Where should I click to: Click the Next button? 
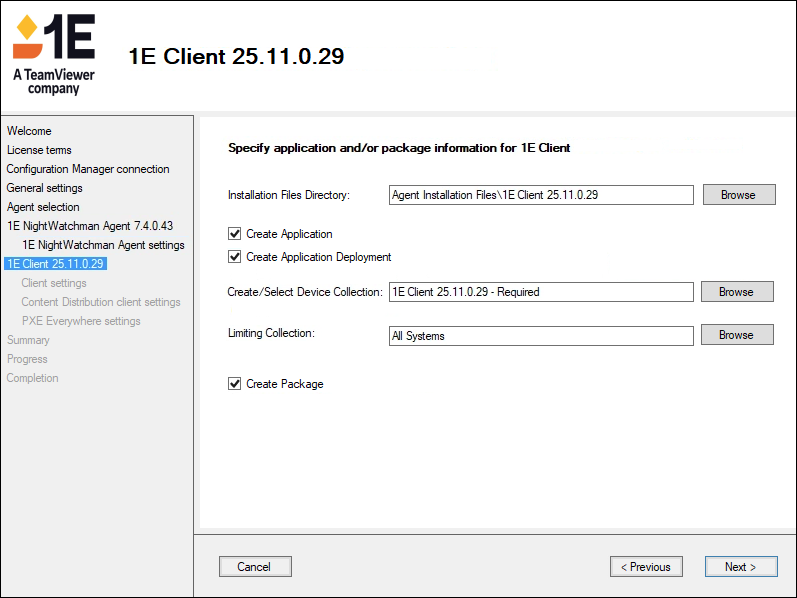coord(740,567)
